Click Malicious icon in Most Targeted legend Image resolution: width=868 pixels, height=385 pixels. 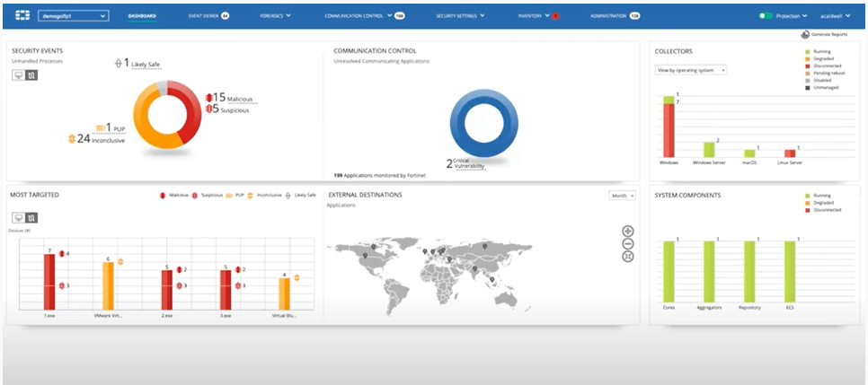tap(163, 196)
